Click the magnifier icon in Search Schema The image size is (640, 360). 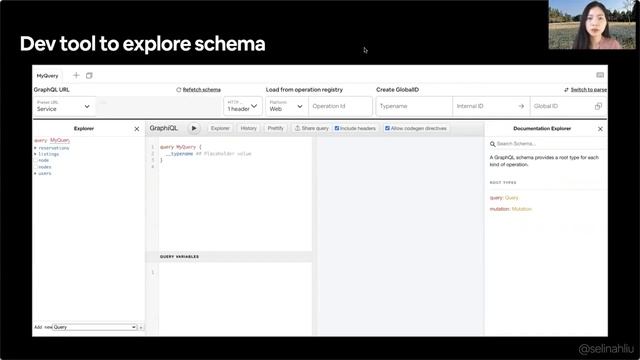(492, 144)
